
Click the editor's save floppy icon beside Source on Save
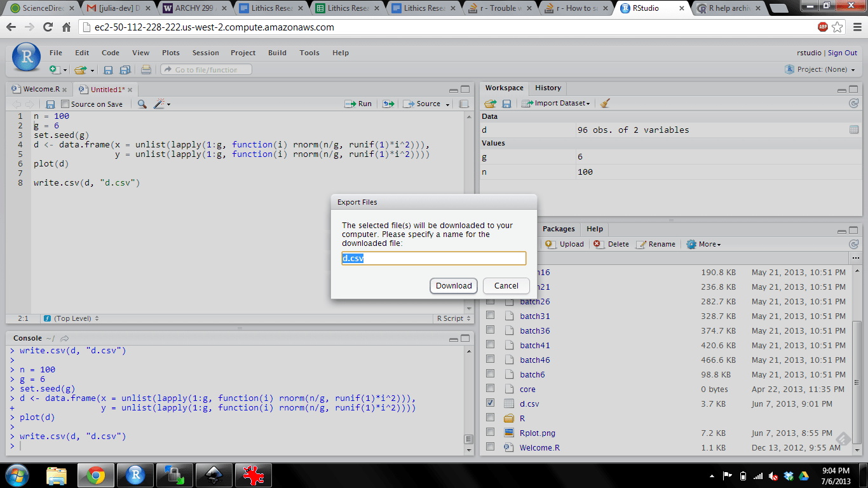click(x=50, y=104)
